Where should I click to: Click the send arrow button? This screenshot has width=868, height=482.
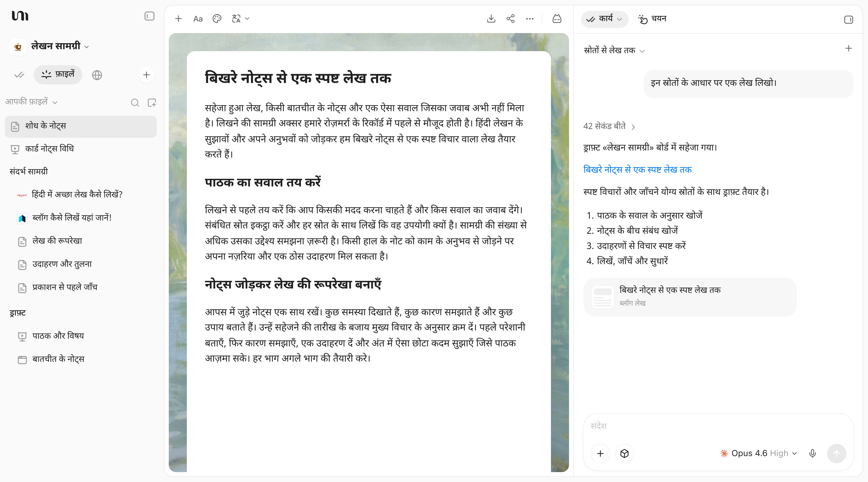pyautogui.click(x=836, y=453)
